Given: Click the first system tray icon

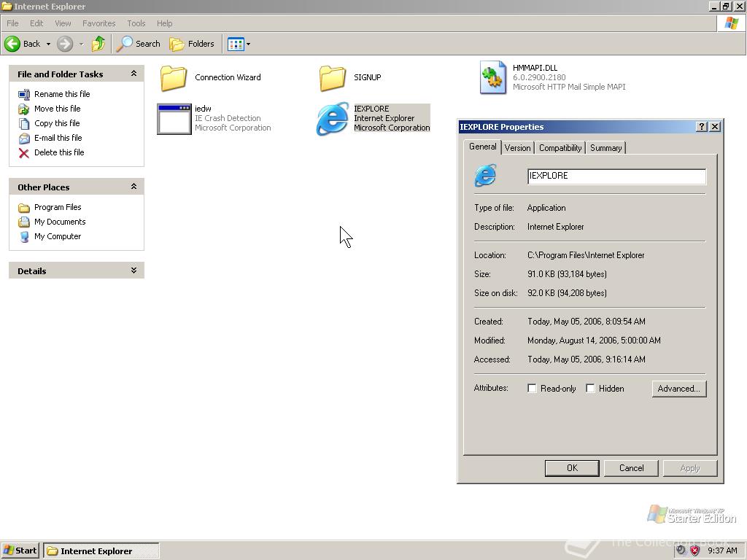Looking at the screenshot, I should pos(681,551).
